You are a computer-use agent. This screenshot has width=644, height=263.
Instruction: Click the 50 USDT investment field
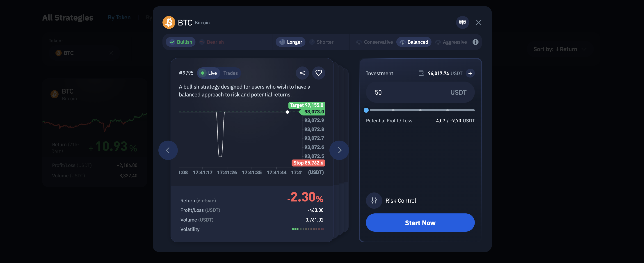[410, 92]
